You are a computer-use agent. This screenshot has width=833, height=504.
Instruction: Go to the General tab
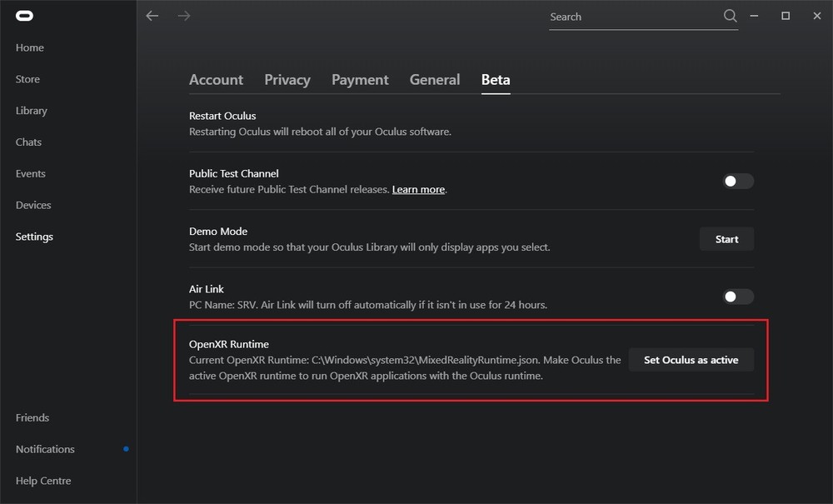point(435,80)
